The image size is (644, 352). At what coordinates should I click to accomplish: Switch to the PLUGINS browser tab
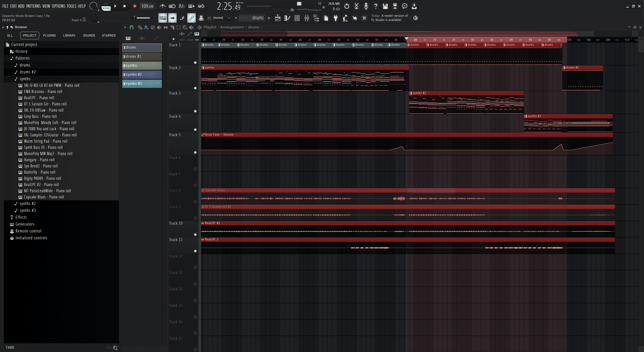49,36
